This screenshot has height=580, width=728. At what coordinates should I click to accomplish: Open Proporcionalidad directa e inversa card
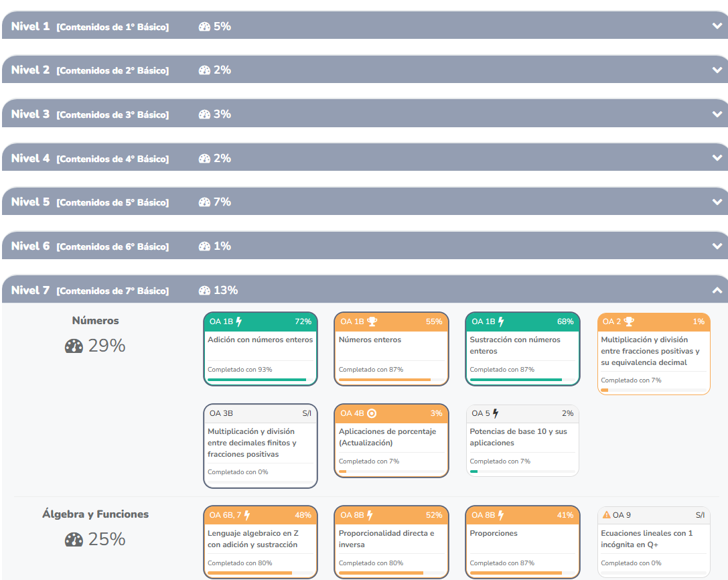pos(391,542)
